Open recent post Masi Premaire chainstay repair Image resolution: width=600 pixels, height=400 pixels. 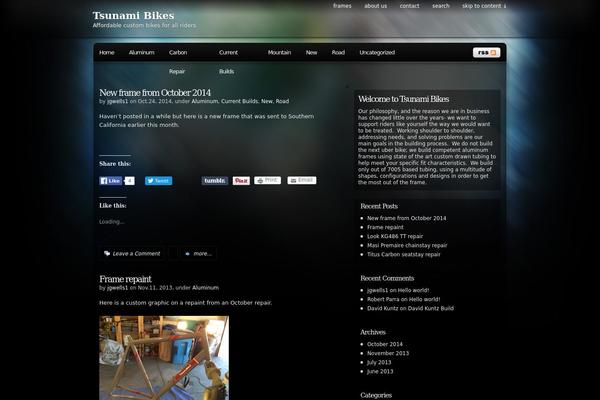pos(407,245)
